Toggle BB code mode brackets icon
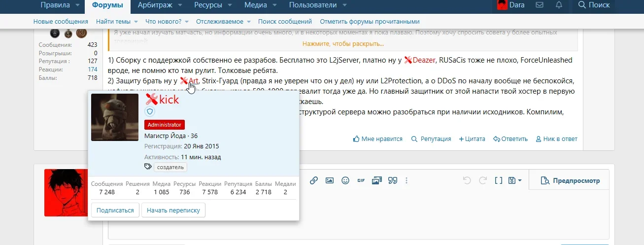The width and height of the screenshot is (644, 245). (498, 180)
